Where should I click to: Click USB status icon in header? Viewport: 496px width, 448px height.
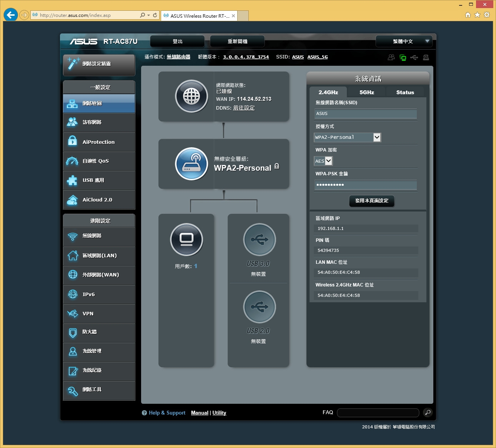coord(414,57)
